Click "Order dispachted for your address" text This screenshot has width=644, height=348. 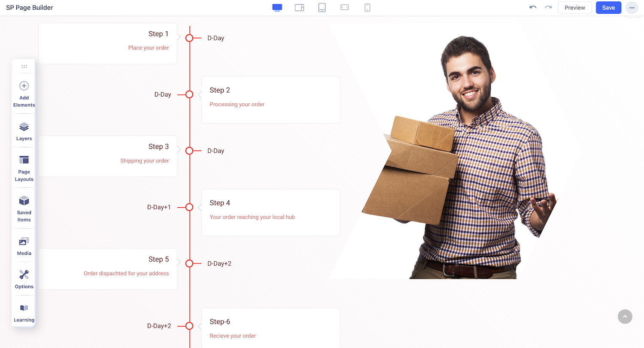pyautogui.click(x=126, y=273)
